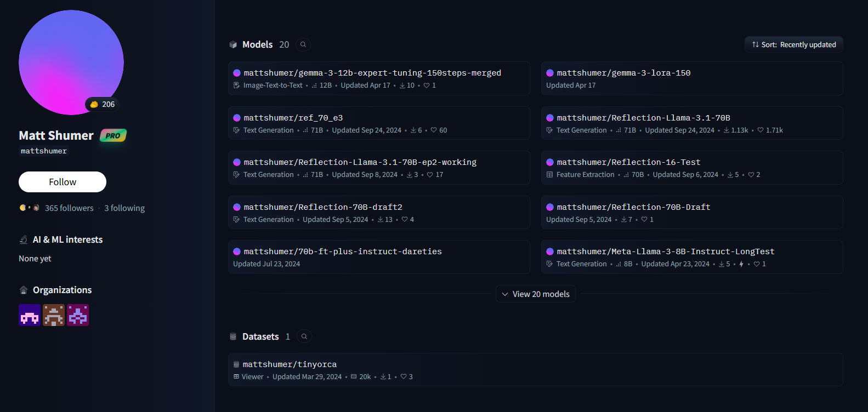
Task: Click the Organizations heading icon
Action: point(24,290)
